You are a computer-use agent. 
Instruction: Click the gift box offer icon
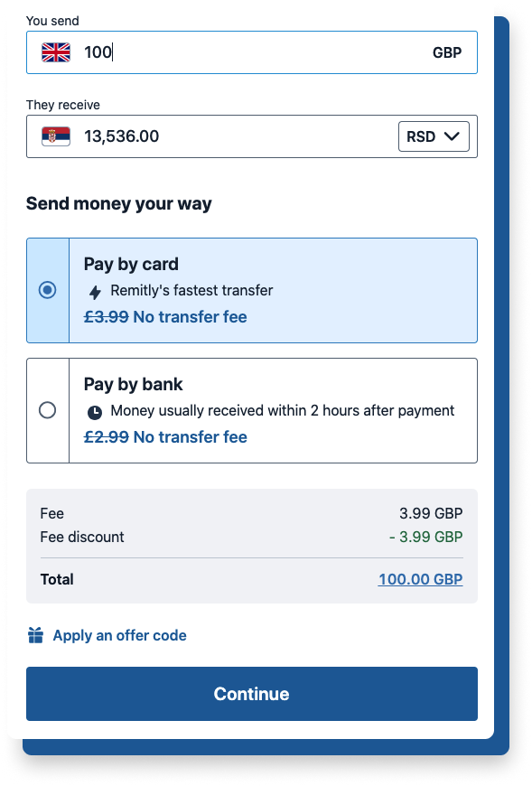click(35, 635)
